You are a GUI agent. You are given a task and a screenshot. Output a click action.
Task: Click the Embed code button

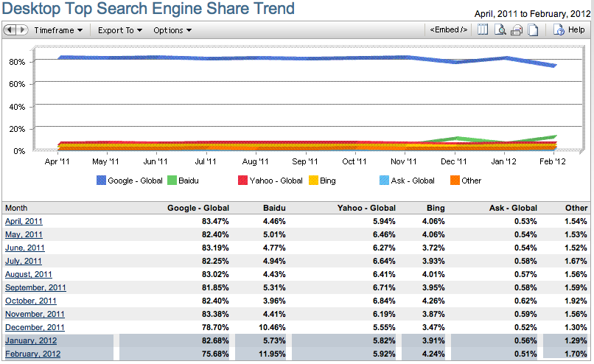coord(449,30)
